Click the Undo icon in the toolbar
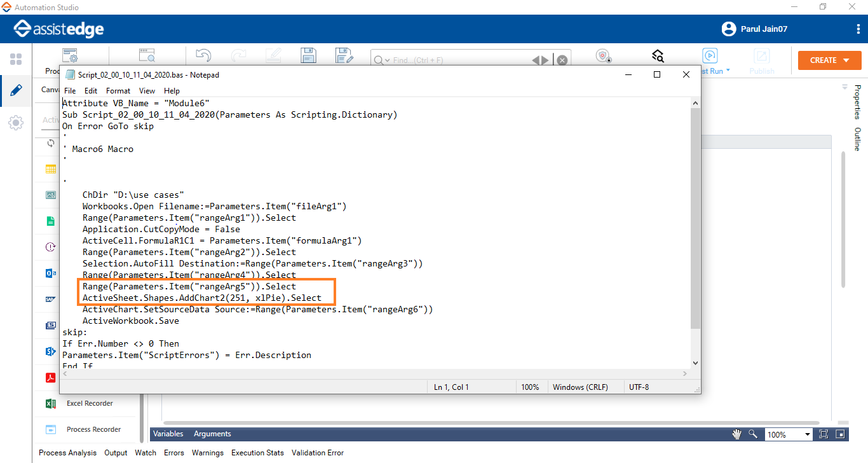 (204, 55)
